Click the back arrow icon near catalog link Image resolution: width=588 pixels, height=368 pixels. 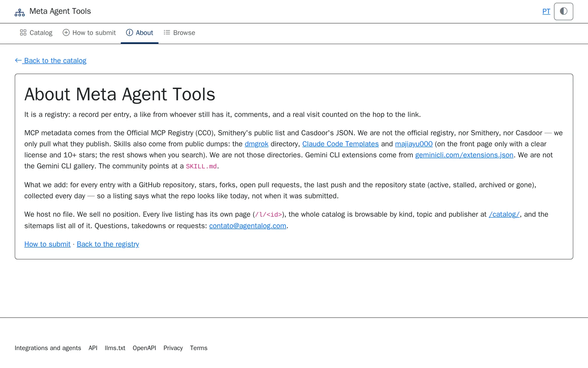[18, 60]
